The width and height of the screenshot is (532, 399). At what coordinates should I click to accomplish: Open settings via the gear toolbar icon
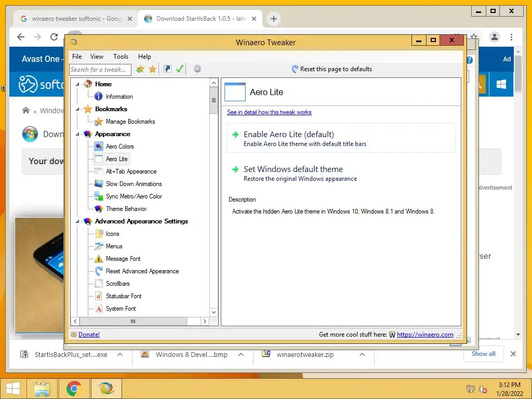click(197, 69)
